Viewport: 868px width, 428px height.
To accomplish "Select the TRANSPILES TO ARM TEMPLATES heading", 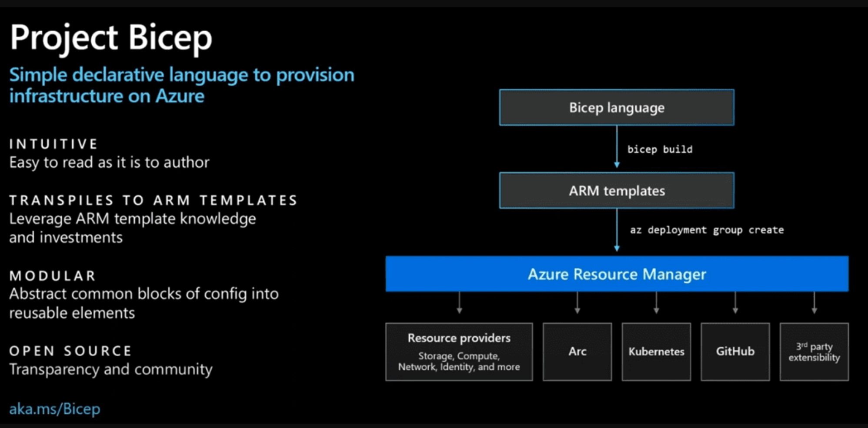I will (153, 200).
